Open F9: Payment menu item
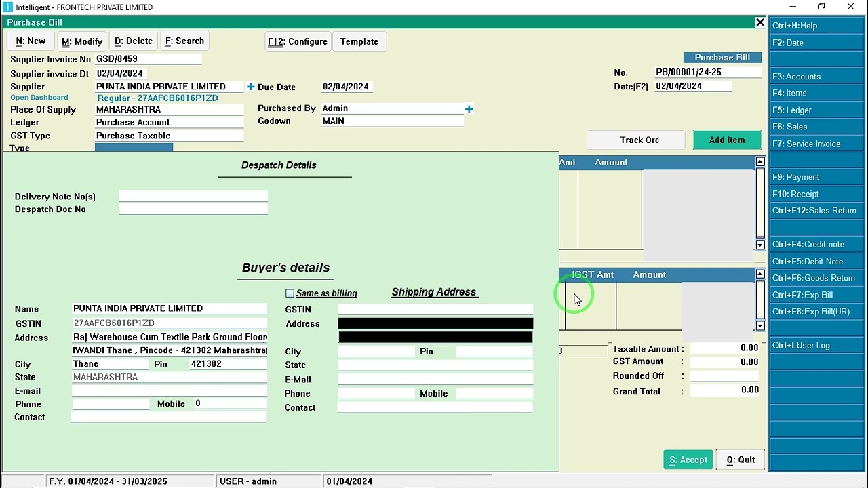Screen dimensions: 868x488 (x=816, y=177)
